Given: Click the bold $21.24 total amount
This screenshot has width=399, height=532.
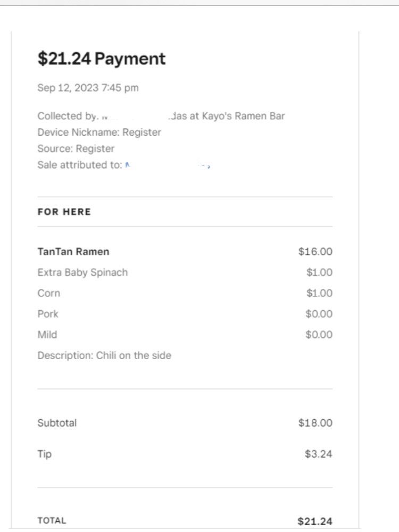Looking at the screenshot, I should click(315, 521).
